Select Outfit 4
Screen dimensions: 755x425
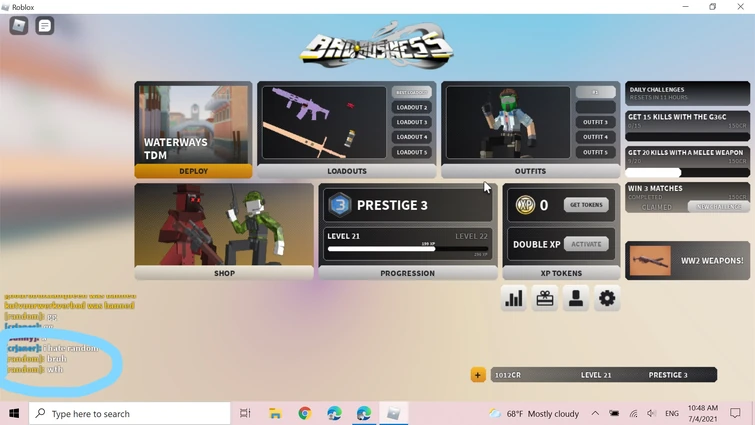click(x=596, y=137)
